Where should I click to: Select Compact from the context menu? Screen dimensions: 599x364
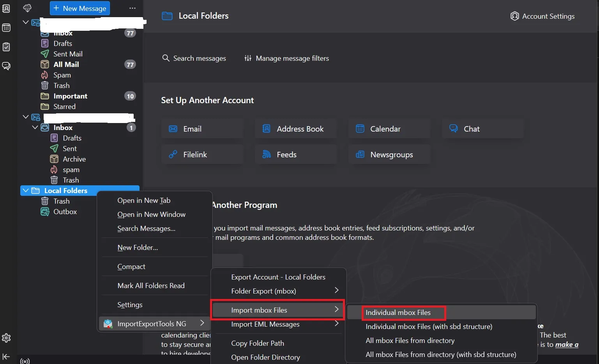click(131, 266)
